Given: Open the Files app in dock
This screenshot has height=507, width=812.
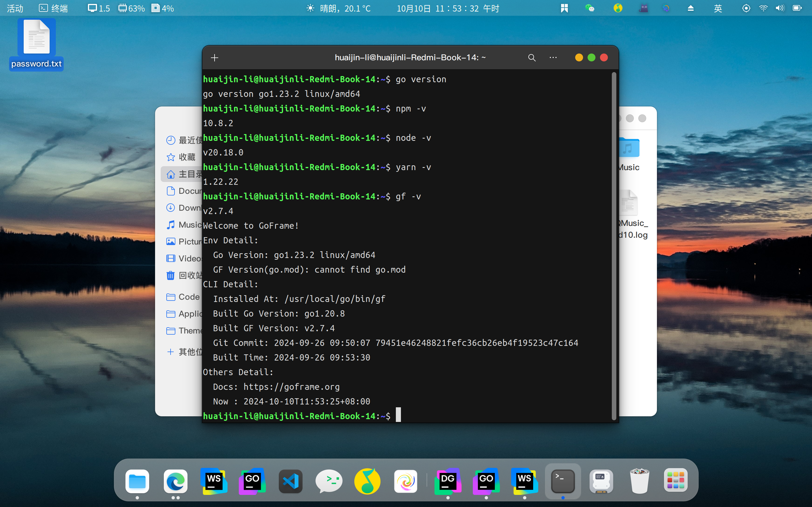Looking at the screenshot, I should [x=137, y=482].
